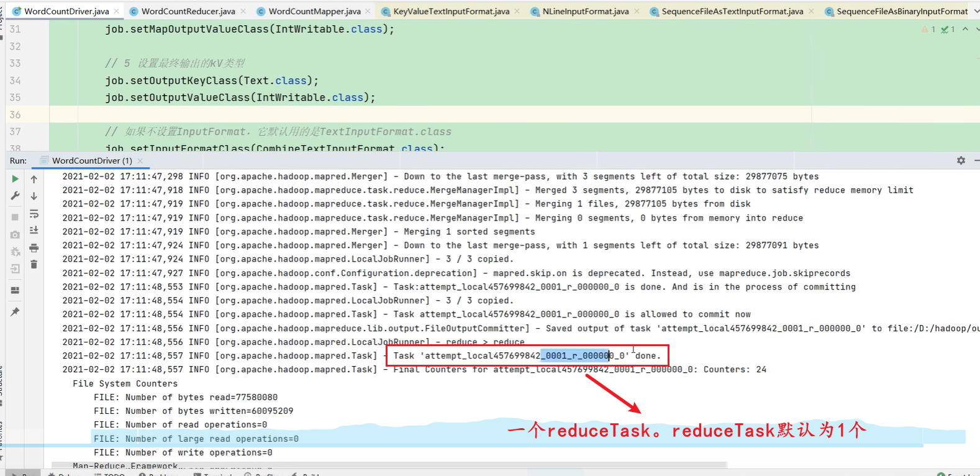The height and width of the screenshot is (476, 980).
Task: Clear console with the trash icon
Action: pos(34,265)
